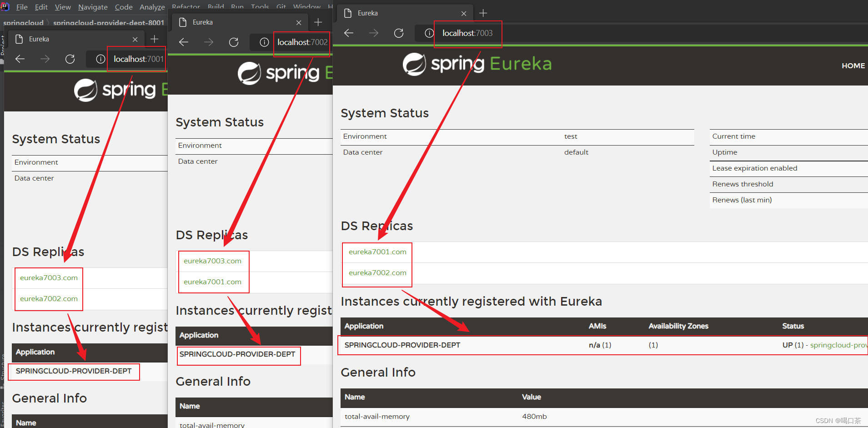This screenshot has width=868, height=428.
Task: Click back arrow in localhost:7003 browser window
Action: point(349,33)
